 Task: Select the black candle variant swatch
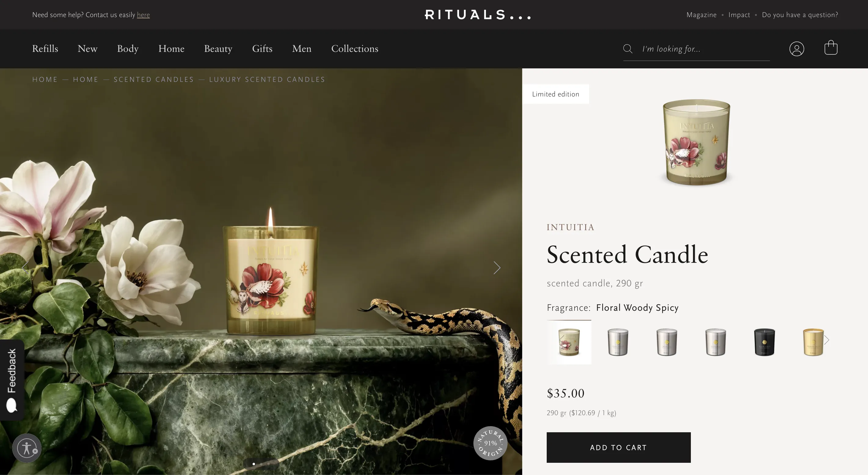click(764, 342)
